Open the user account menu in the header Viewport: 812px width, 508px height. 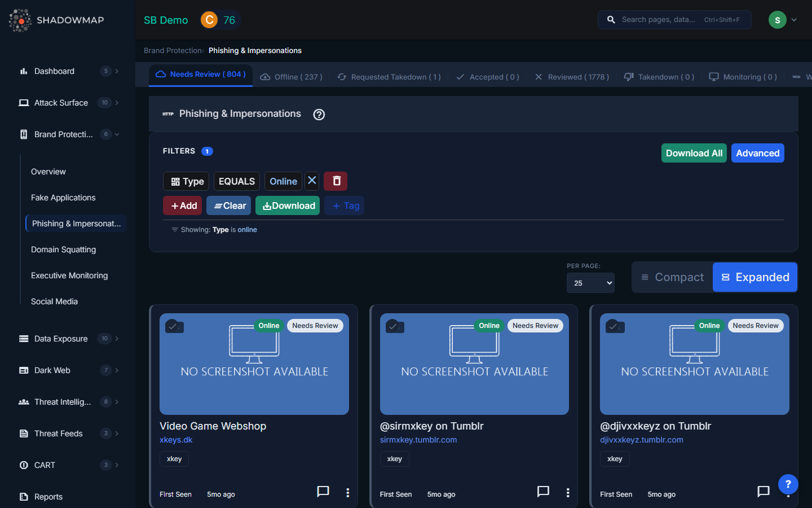(x=783, y=20)
